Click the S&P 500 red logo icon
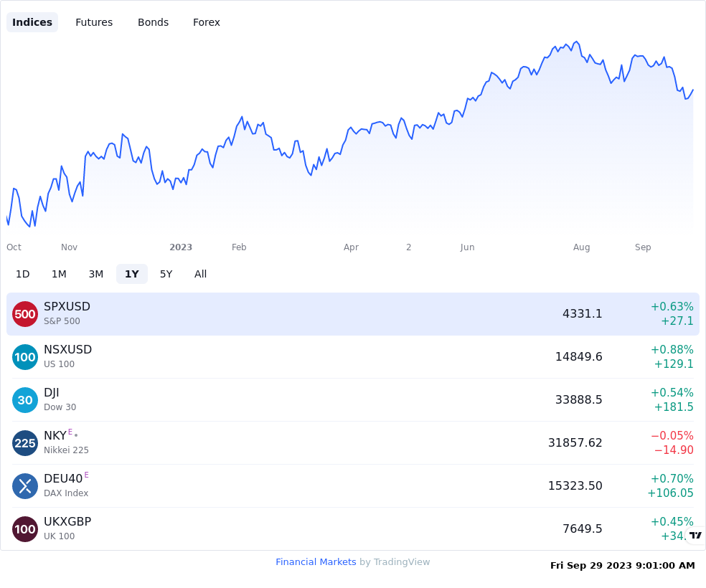 point(25,314)
